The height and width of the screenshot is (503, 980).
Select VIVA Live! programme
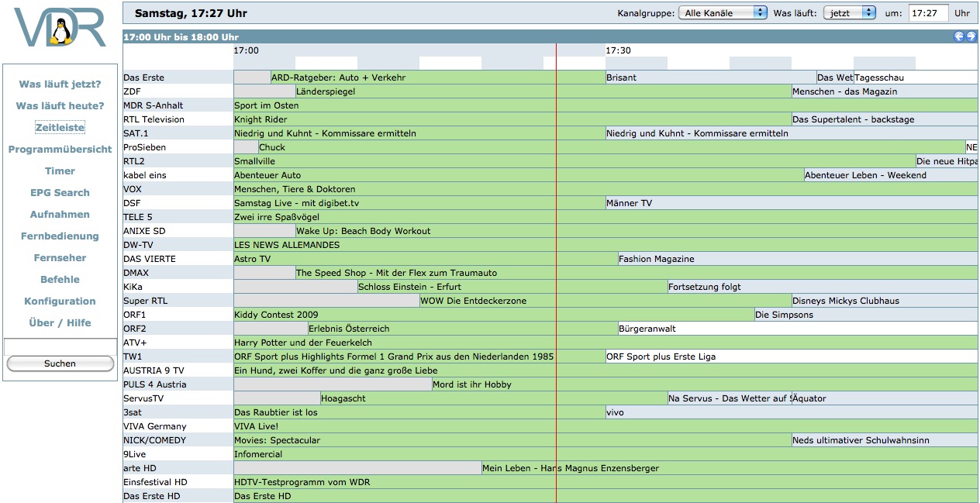coord(606,426)
